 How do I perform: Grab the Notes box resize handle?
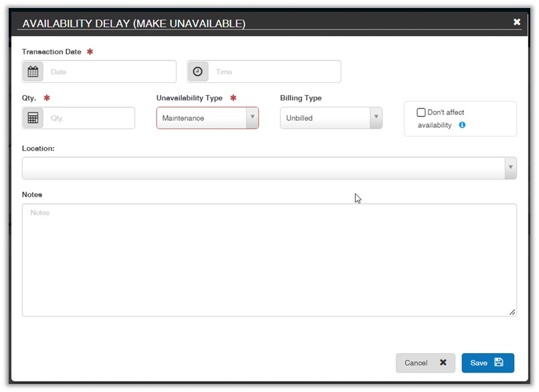[512, 312]
